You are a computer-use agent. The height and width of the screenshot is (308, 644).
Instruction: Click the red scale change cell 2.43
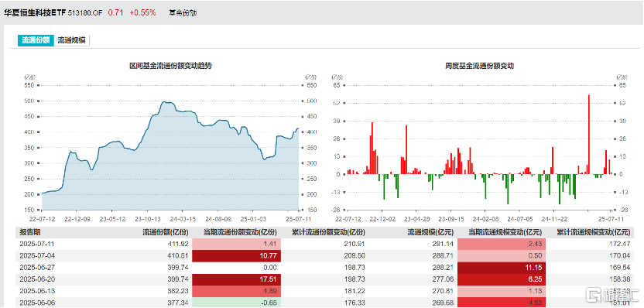point(502,244)
